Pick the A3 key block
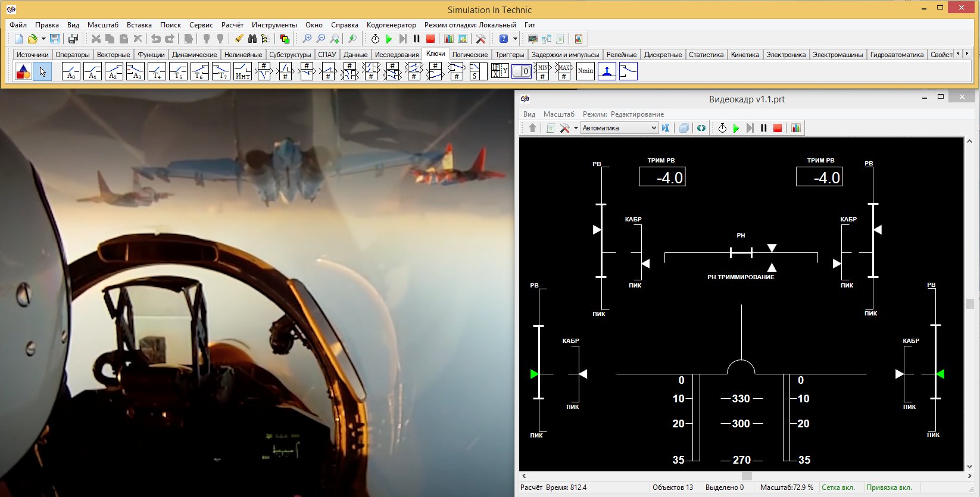The width and height of the screenshot is (980, 497). point(135,71)
